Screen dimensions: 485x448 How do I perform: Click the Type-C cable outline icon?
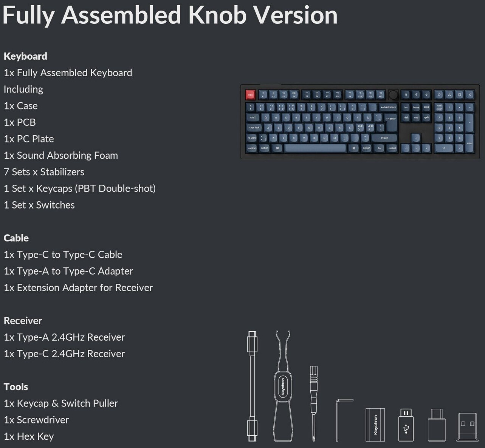(252, 386)
